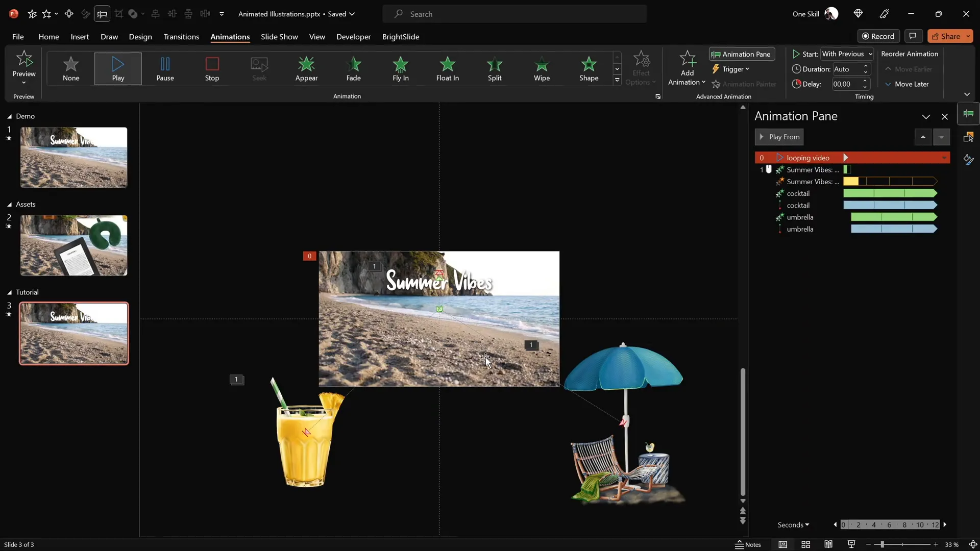
Task: Select the Fly In animation effect
Action: coord(400,69)
